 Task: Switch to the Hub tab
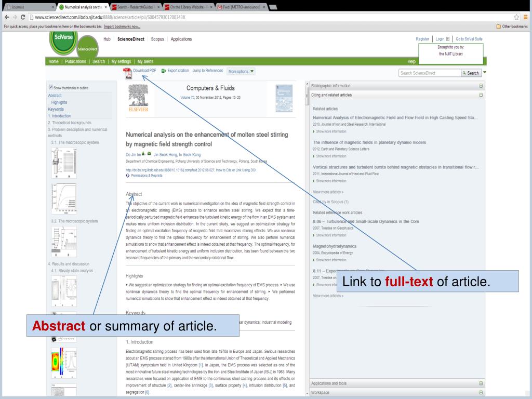tap(107, 39)
